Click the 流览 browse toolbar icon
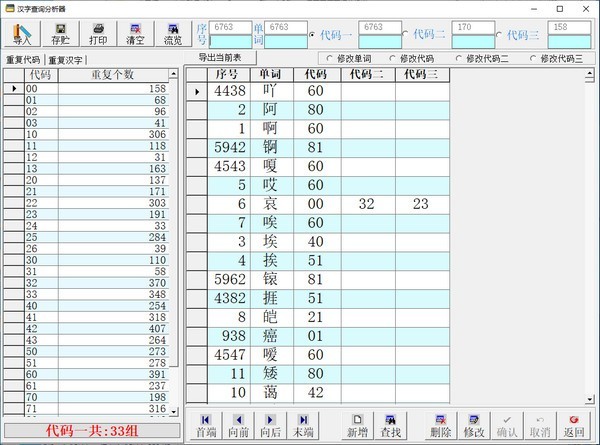Image resolution: width=600 pixels, height=445 pixels. 173,34
